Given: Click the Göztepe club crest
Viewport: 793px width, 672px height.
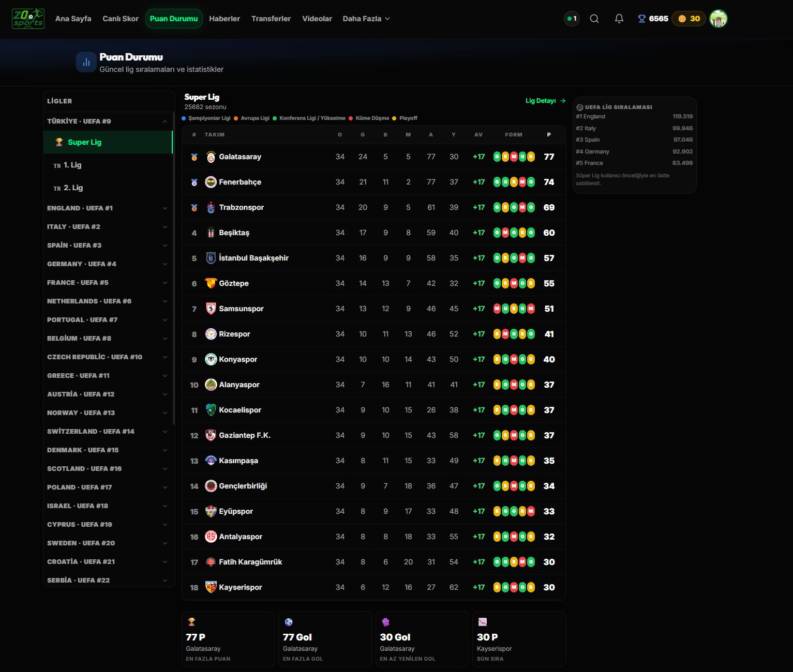Looking at the screenshot, I should pyautogui.click(x=211, y=283).
